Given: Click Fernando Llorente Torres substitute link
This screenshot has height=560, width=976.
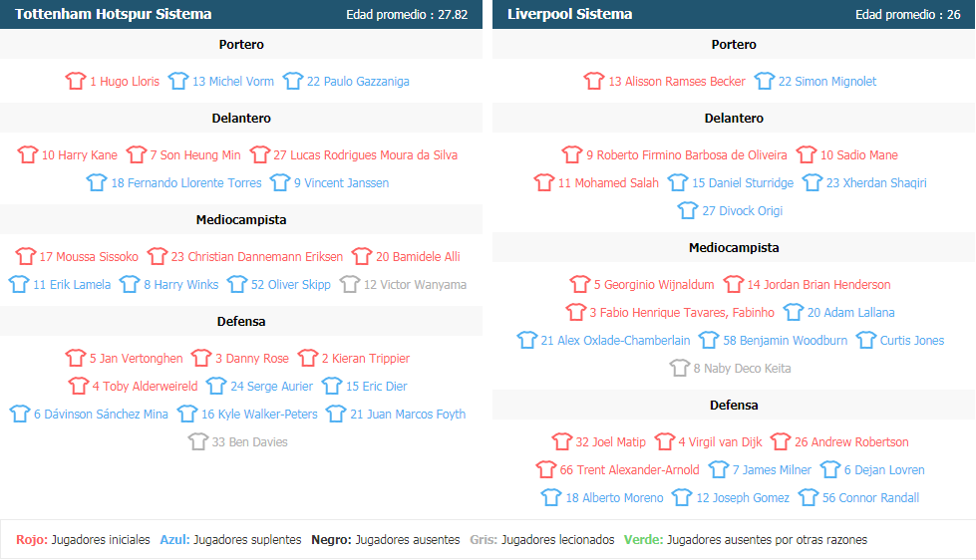Looking at the screenshot, I should [x=186, y=183].
